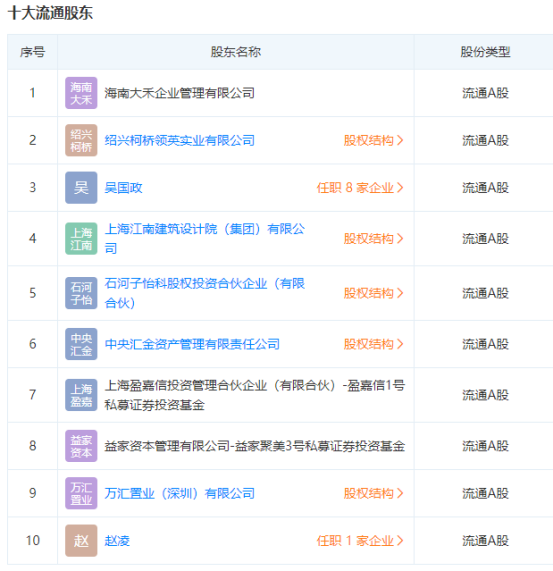Click 流通A股 cell in 海南大禾 row

pos(485,93)
